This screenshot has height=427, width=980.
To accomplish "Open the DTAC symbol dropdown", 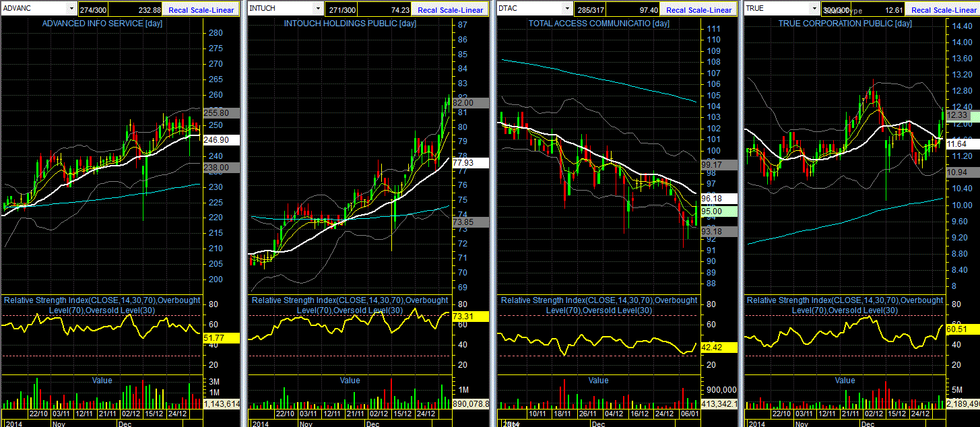I will coord(567,9).
